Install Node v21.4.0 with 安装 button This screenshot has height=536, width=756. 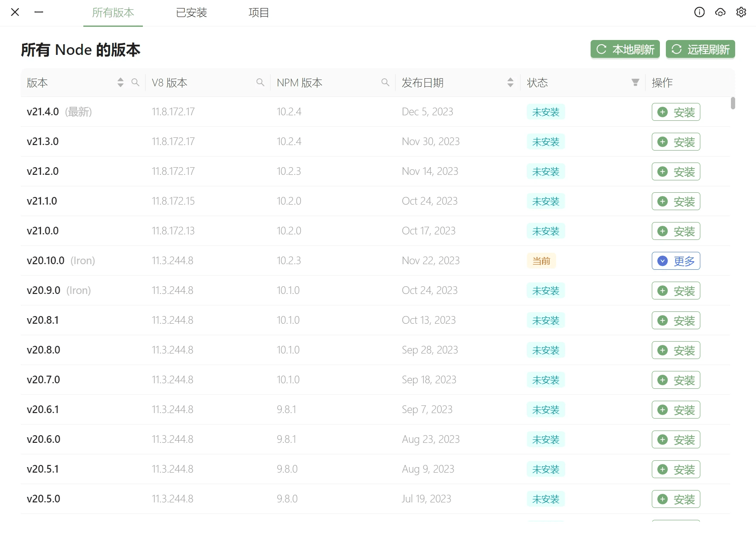point(676,112)
